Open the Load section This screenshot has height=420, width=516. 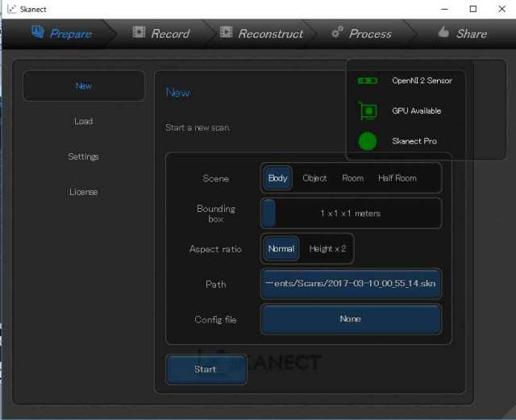(84, 121)
